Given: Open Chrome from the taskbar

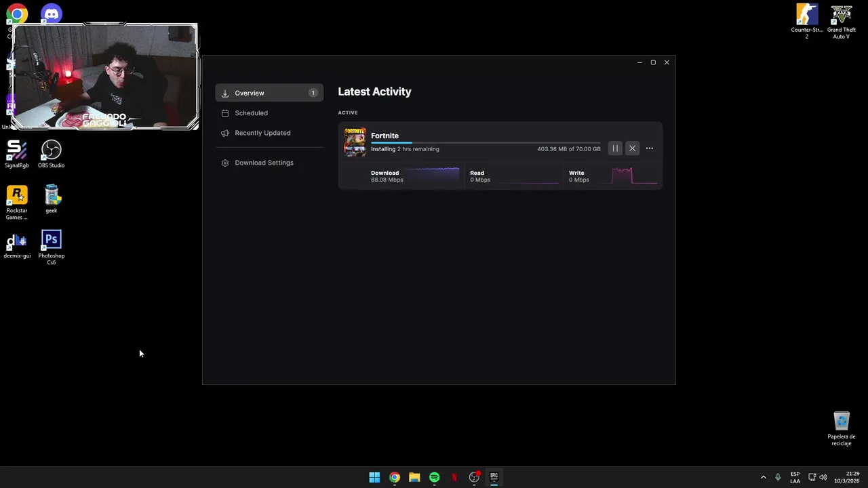Looking at the screenshot, I should point(394,477).
